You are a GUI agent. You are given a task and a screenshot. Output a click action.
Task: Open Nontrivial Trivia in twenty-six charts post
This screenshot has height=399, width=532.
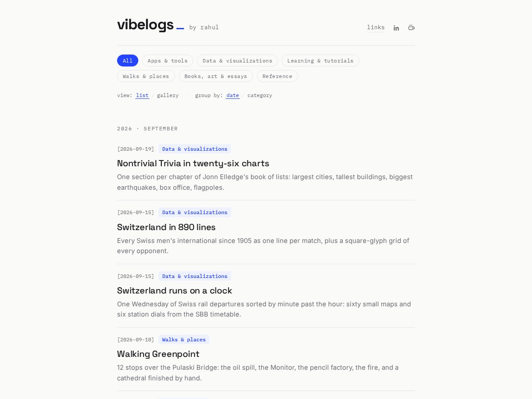pyautogui.click(x=193, y=163)
